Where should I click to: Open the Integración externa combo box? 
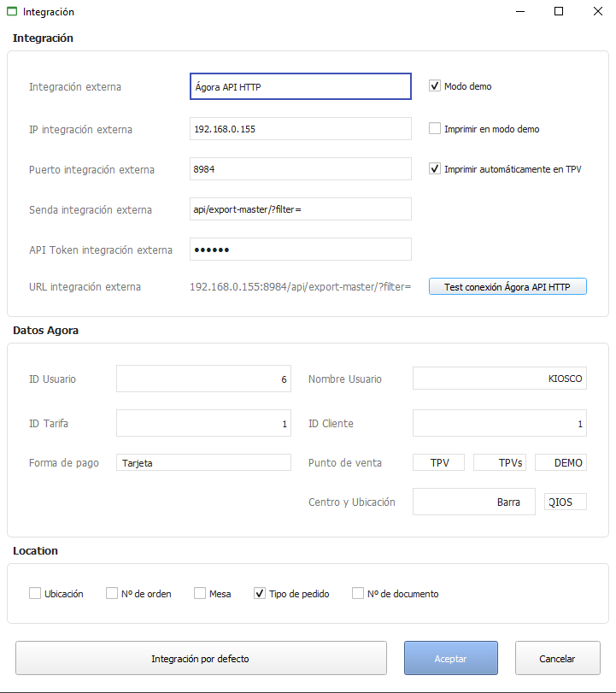(x=301, y=86)
